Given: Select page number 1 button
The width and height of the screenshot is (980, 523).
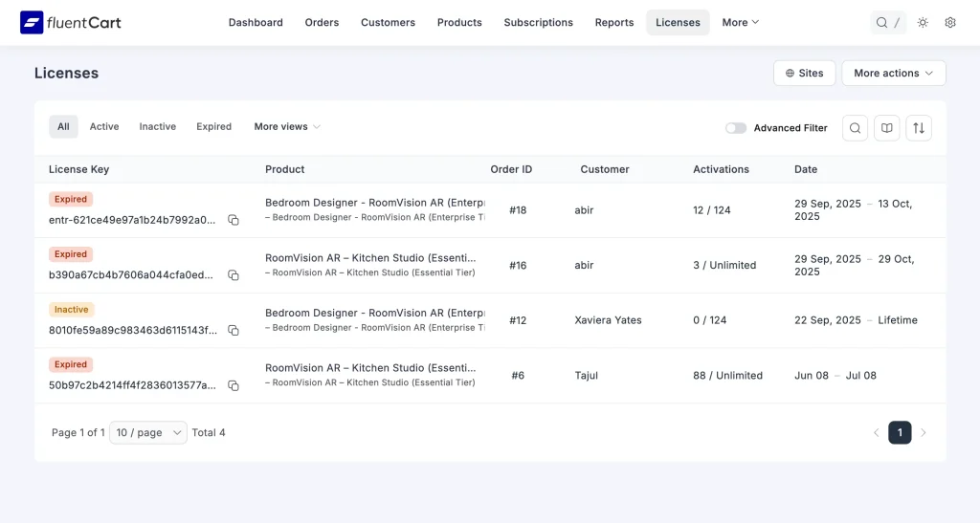Looking at the screenshot, I should pos(900,432).
